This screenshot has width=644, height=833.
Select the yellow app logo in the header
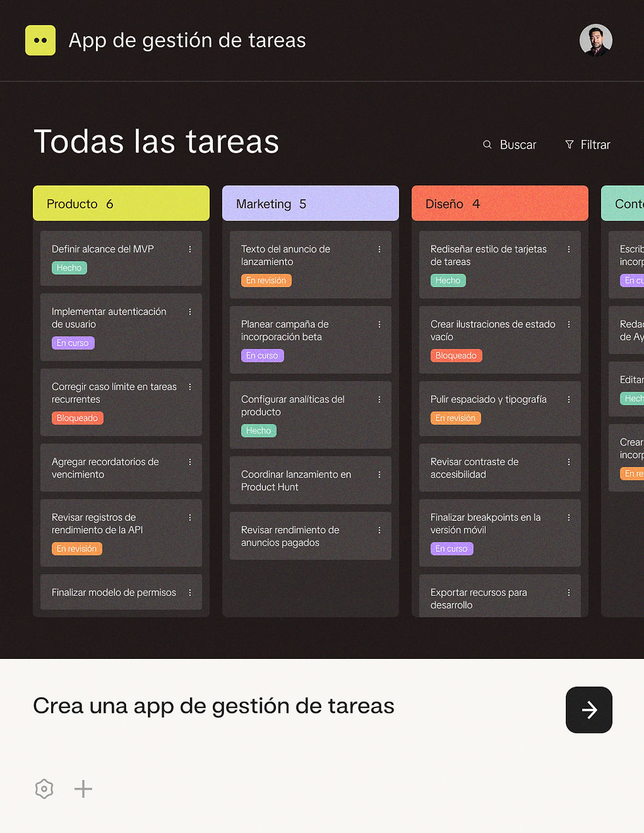(40, 40)
